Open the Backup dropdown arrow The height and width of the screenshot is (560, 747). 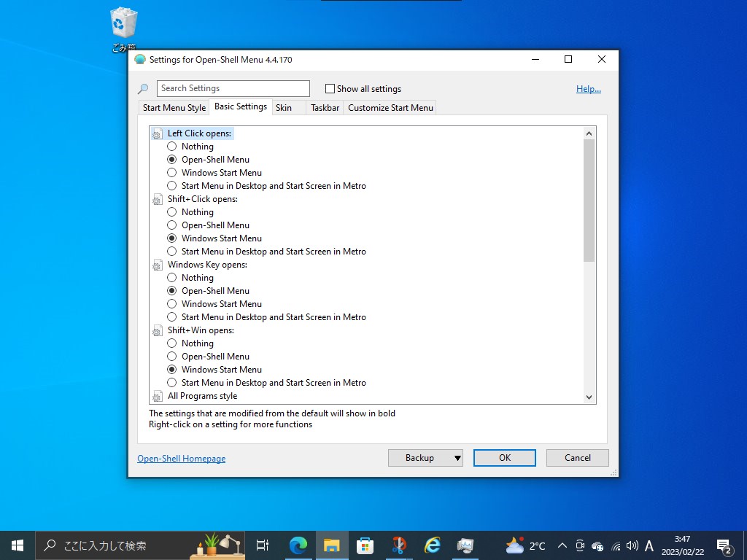tap(457, 458)
